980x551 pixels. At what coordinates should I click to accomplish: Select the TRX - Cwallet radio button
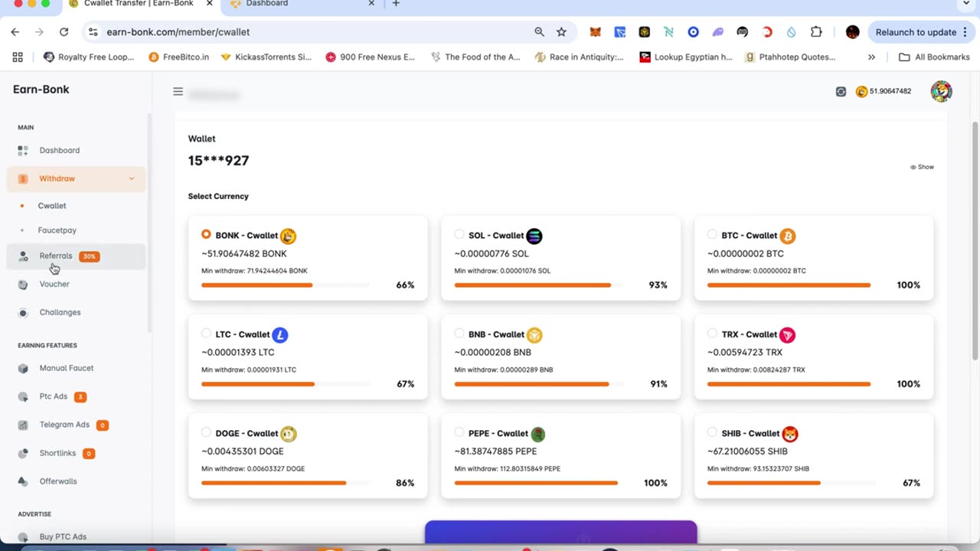point(712,333)
